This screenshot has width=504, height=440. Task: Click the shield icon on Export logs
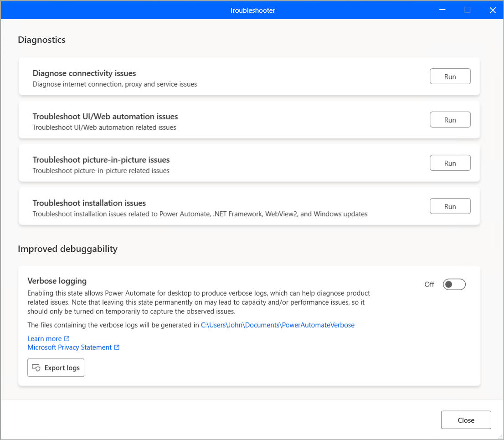36,368
